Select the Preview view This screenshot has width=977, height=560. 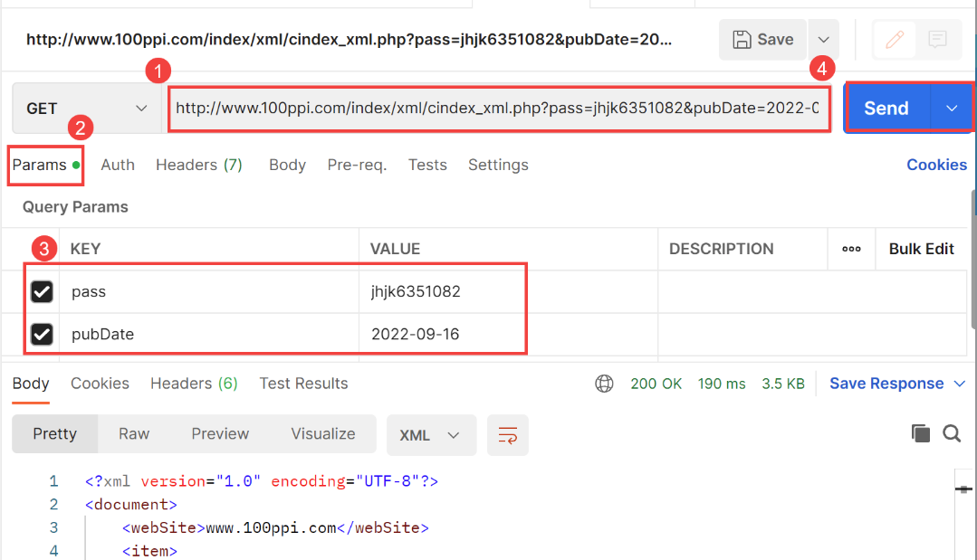[x=220, y=433]
